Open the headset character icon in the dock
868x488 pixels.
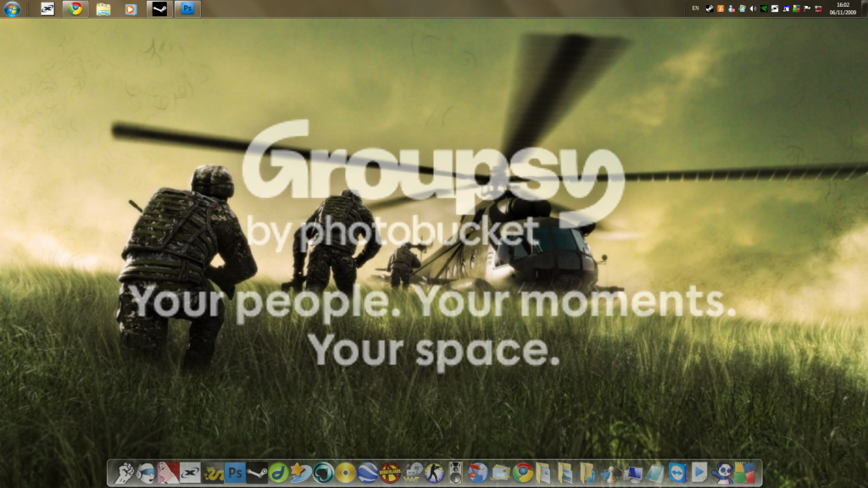(x=146, y=473)
